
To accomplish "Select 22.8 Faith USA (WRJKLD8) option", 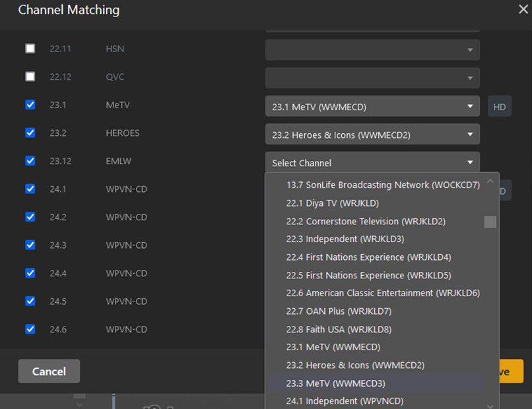I will 376,329.
